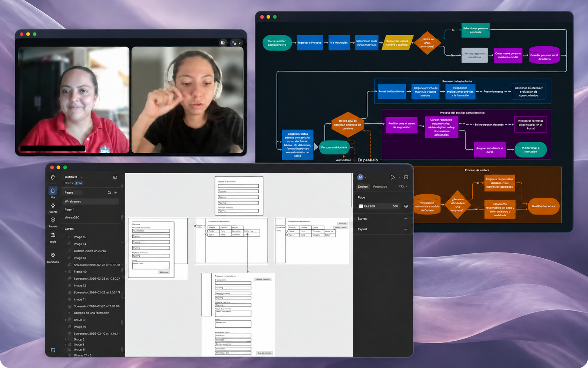The image size is (588, 368).
Task: Switch to the Design tab
Action: [363, 187]
